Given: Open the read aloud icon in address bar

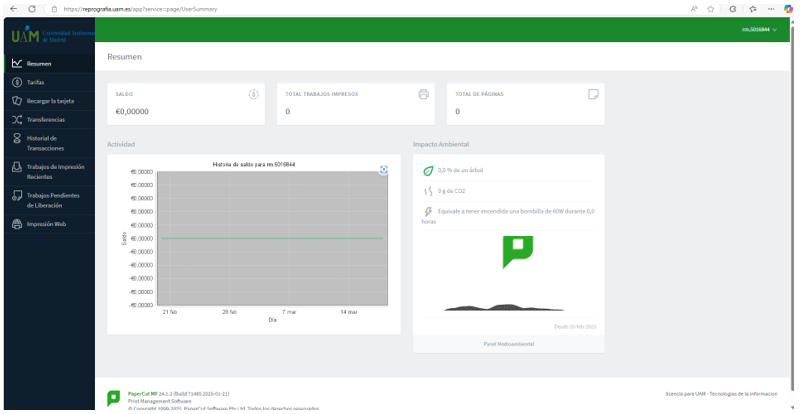Looking at the screenshot, I should tap(694, 9).
